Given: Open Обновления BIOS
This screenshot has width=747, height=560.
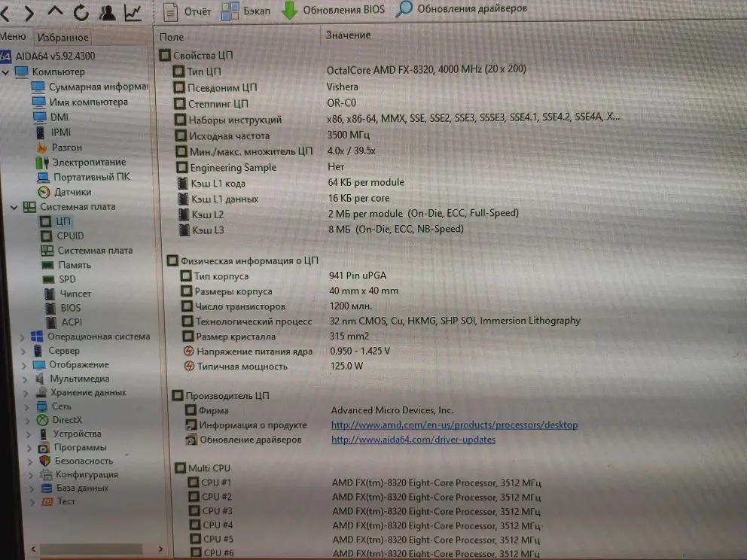Looking at the screenshot, I should tap(333, 10).
